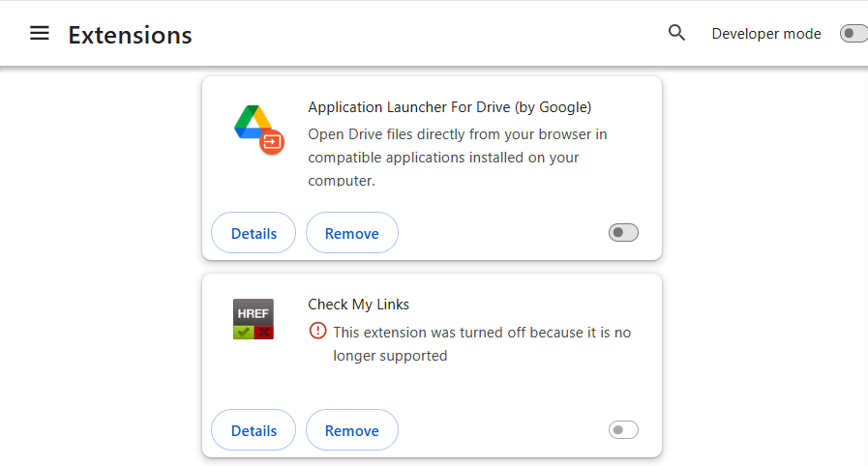Image resolution: width=868 pixels, height=466 pixels.
Task: Click the Check My Links title text
Action: click(x=358, y=304)
